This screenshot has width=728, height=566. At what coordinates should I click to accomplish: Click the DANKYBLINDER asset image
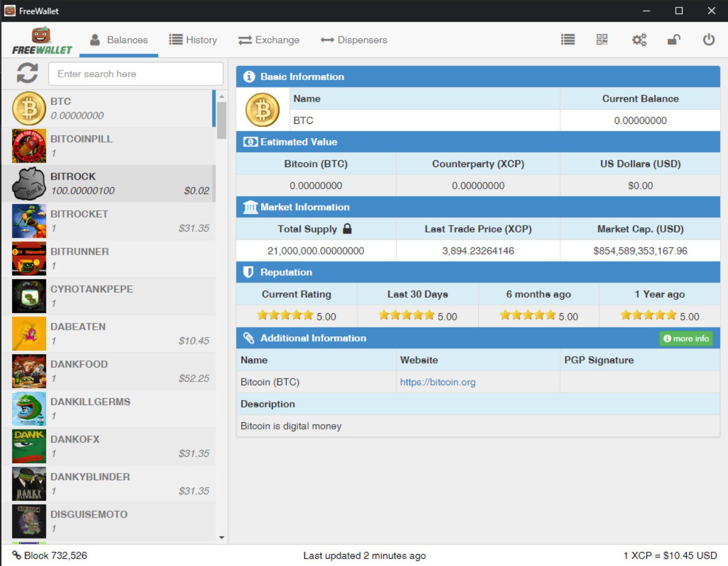coord(29,484)
